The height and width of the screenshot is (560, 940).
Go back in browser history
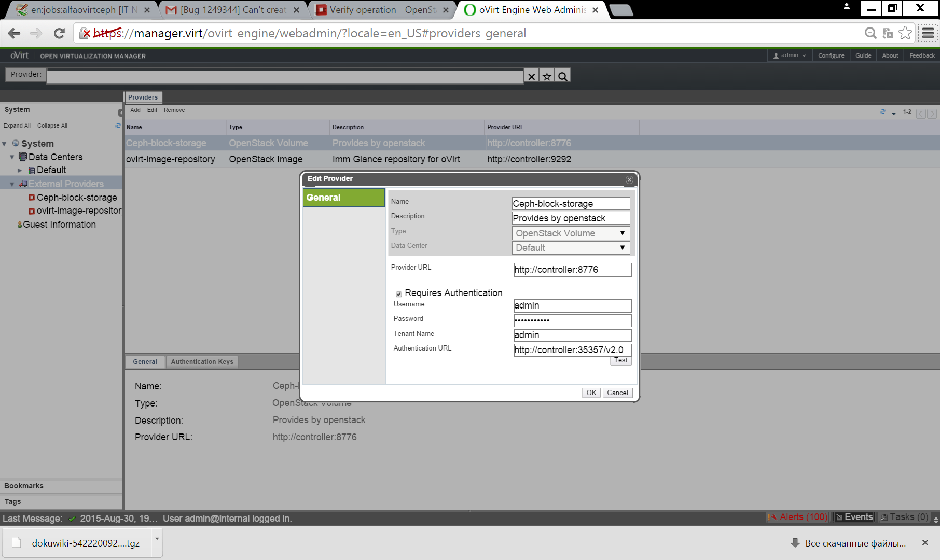[14, 33]
